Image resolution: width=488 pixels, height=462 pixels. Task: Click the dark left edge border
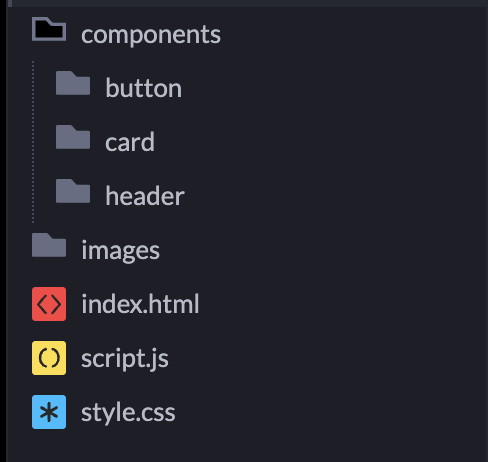point(3,231)
